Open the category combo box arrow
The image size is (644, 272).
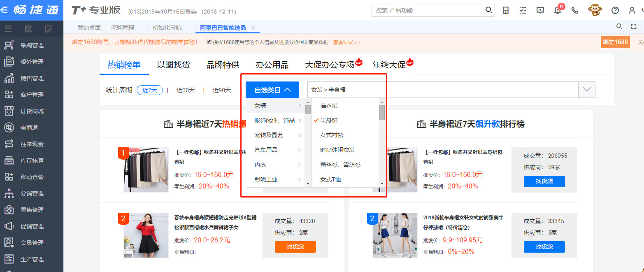click(x=587, y=90)
